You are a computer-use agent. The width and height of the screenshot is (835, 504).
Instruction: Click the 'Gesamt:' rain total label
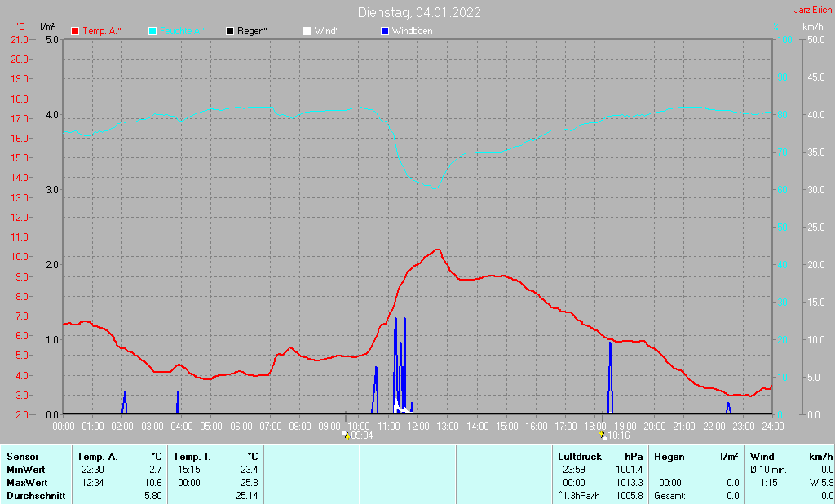point(670,496)
